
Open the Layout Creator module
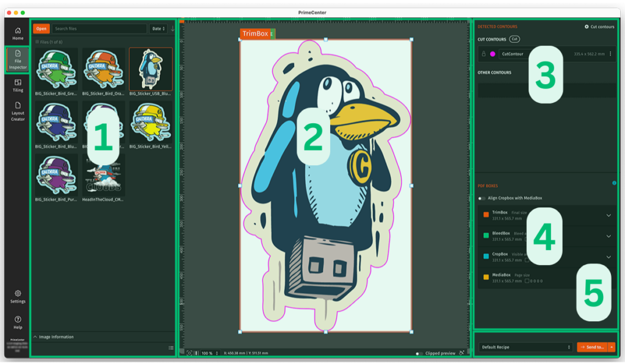[18, 111]
